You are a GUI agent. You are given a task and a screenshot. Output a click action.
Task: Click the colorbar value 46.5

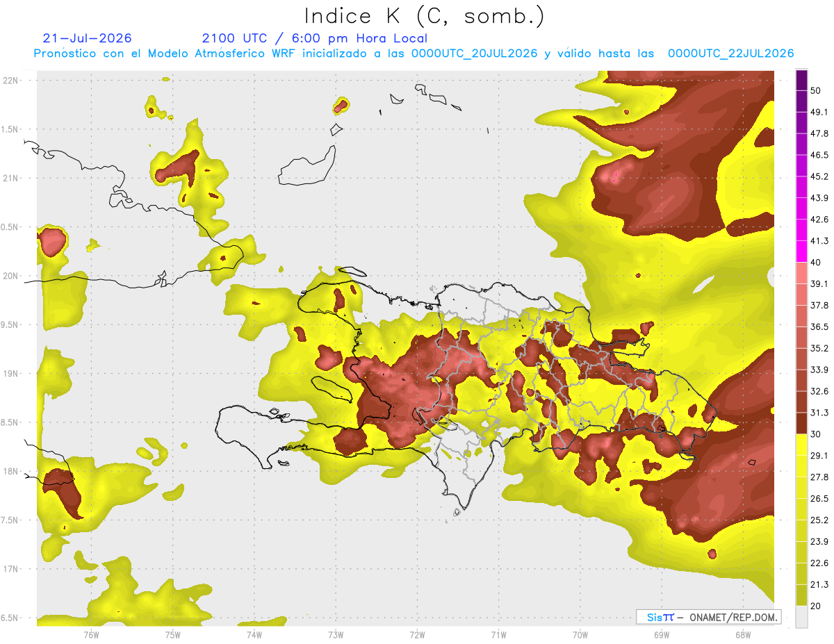819,155
